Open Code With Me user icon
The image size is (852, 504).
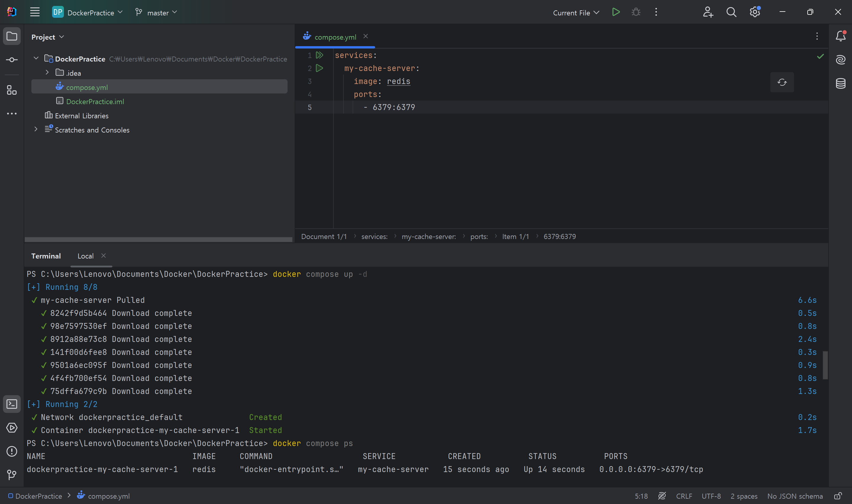(x=708, y=12)
